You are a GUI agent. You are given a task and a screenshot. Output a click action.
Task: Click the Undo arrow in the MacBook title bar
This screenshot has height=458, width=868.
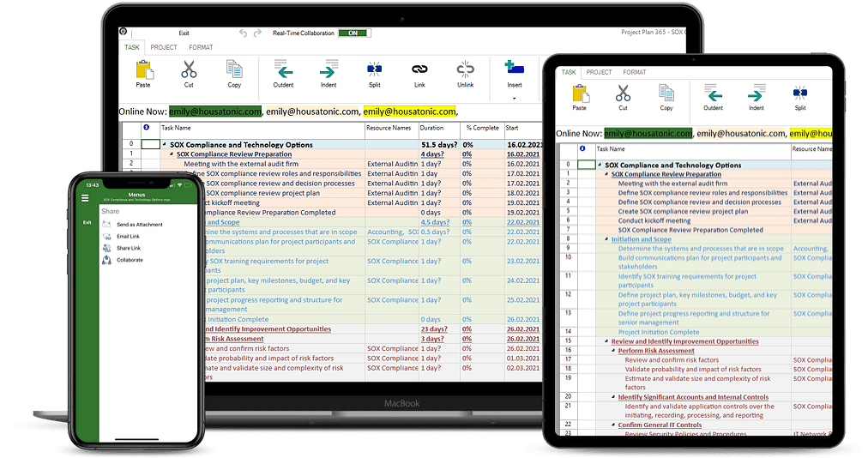pyautogui.click(x=243, y=33)
